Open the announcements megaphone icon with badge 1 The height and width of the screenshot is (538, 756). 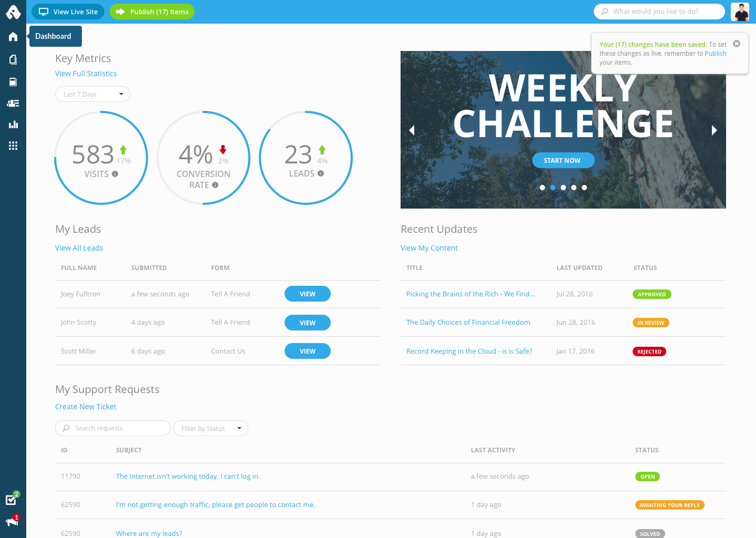[x=13, y=520]
